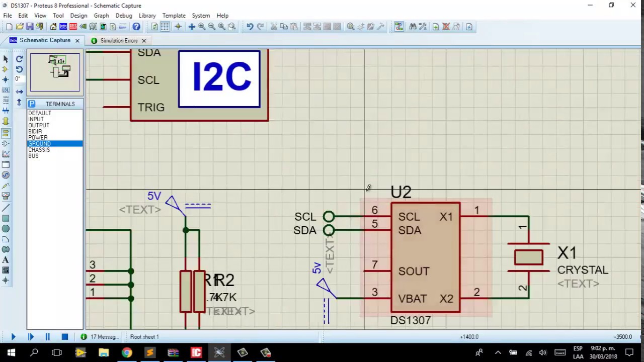This screenshot has height=362, width=644.
Task: Click the Rotate Clockwise icon
Action: click(x=19, y=59)
